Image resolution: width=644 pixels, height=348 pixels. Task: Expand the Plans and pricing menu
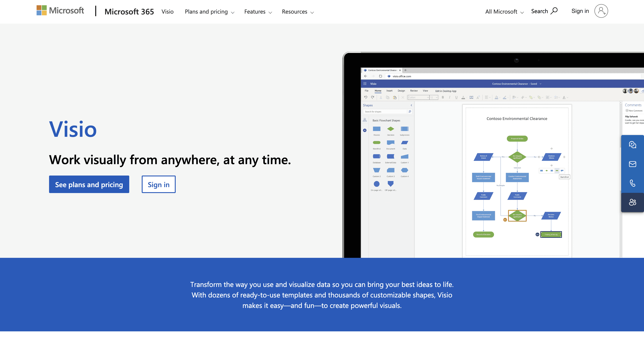point(209,12)
